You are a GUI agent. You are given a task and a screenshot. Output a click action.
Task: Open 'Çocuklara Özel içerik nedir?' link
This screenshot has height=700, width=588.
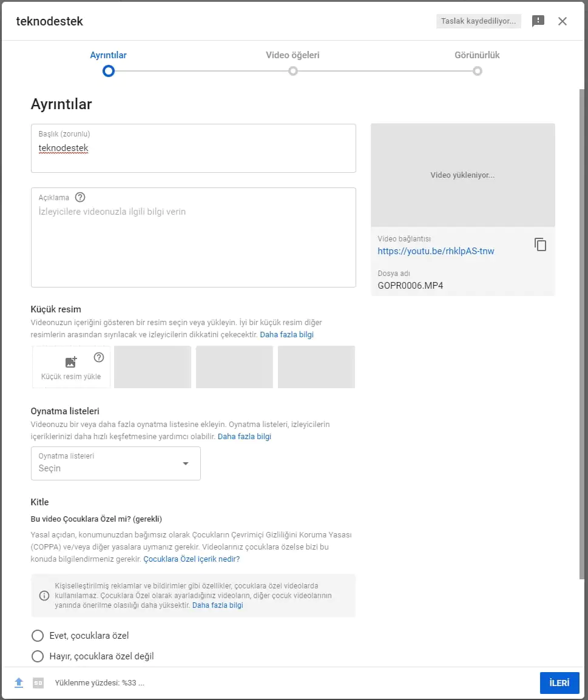point(192,559)
